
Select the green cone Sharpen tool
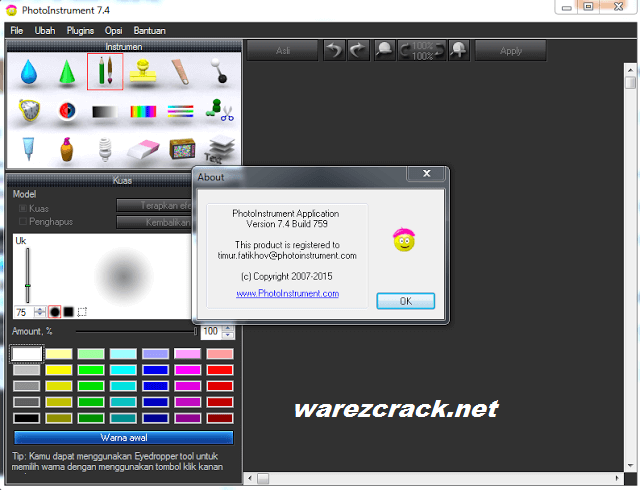67,72
